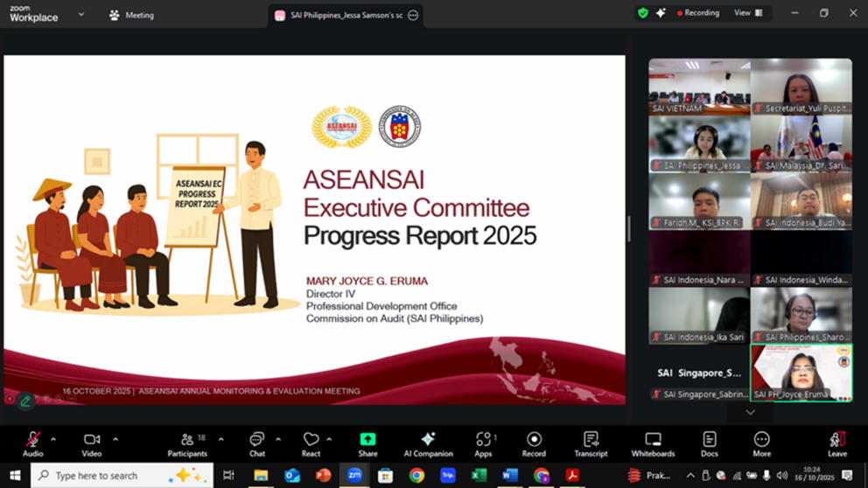Expand audio options arrow next to Audio
This screenshot has width=868, height=488.
pos(53,439)
